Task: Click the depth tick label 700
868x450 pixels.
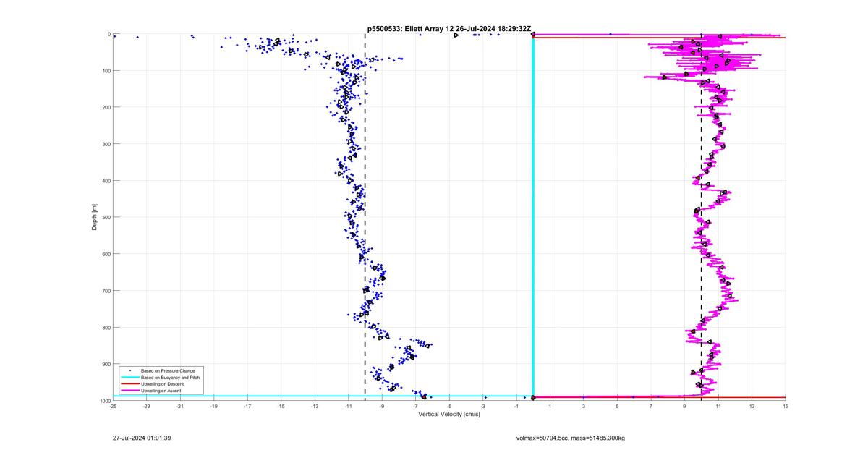Action: [105, 291]
